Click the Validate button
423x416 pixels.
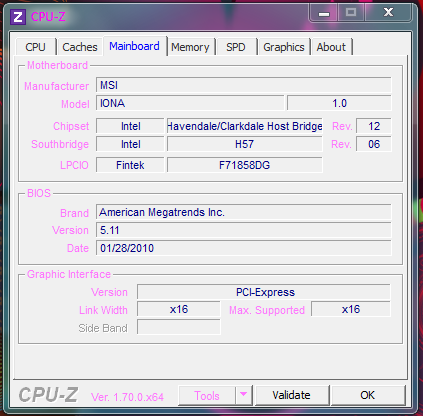291,395
